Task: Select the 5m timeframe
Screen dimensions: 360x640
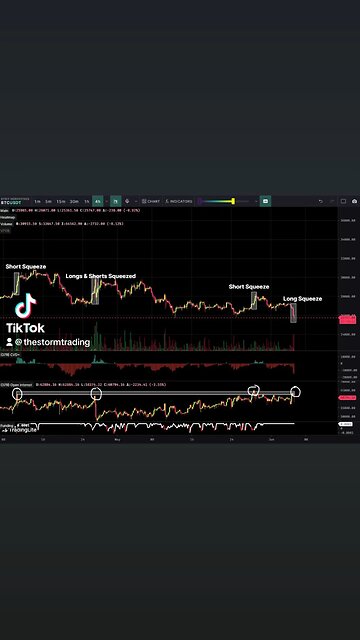Action: (x=48, y=202)
